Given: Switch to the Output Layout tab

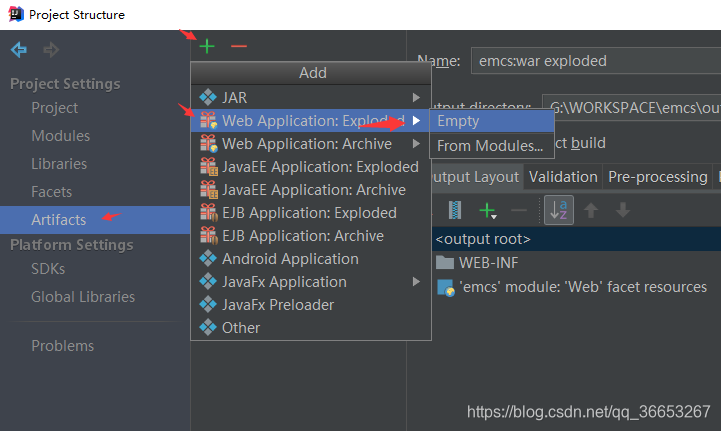Looking at the screenshot, I should pyautogui.click(x=475, y=177).
